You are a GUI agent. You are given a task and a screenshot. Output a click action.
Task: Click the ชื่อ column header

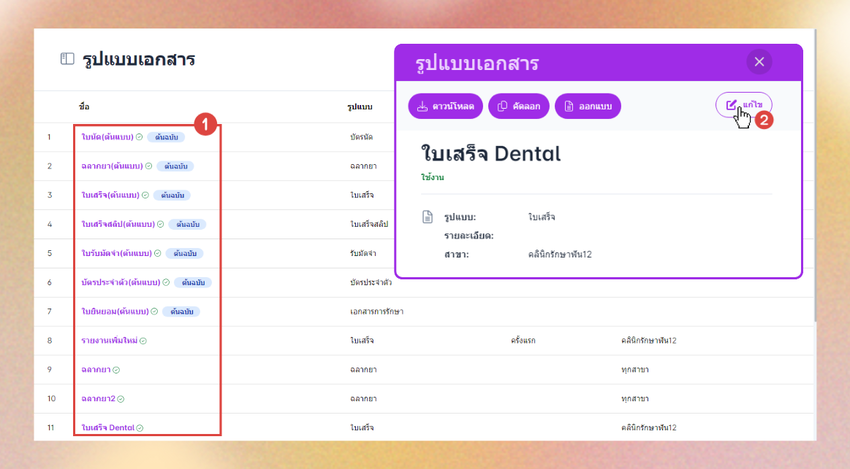click(84, 106)
